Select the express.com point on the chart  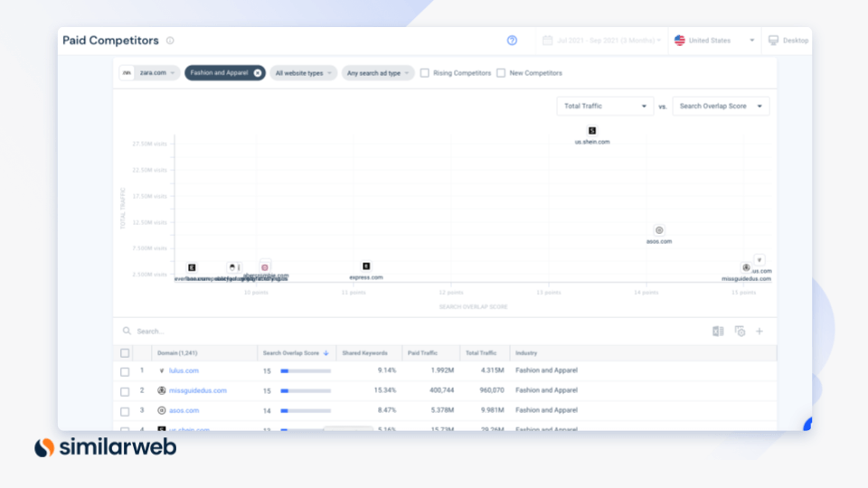point(366,267)
